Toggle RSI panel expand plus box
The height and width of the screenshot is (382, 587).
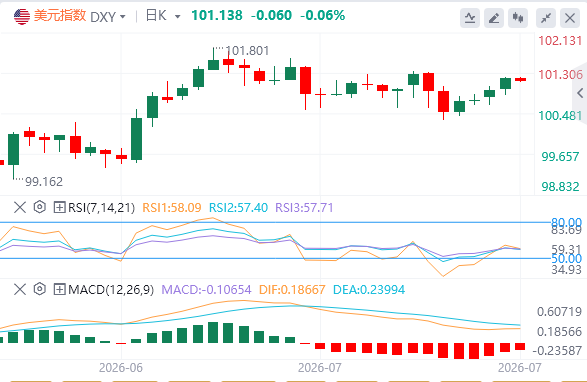(60, 207)
